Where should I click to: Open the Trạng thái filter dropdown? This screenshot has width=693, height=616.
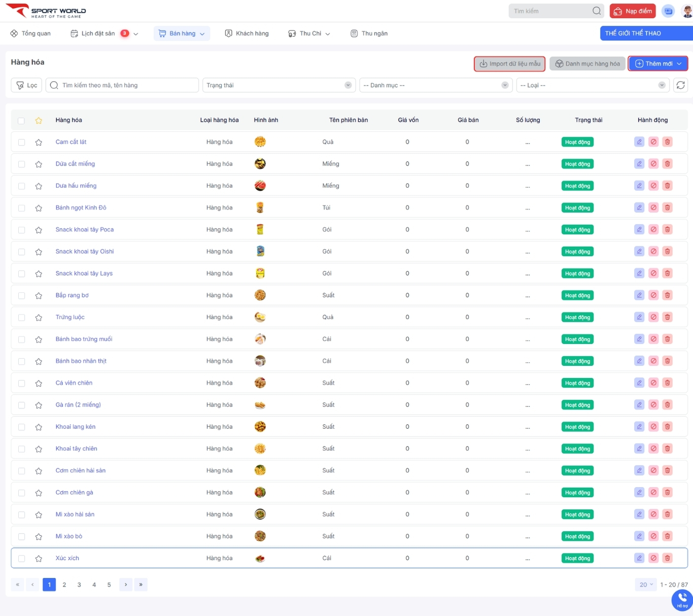279,85
